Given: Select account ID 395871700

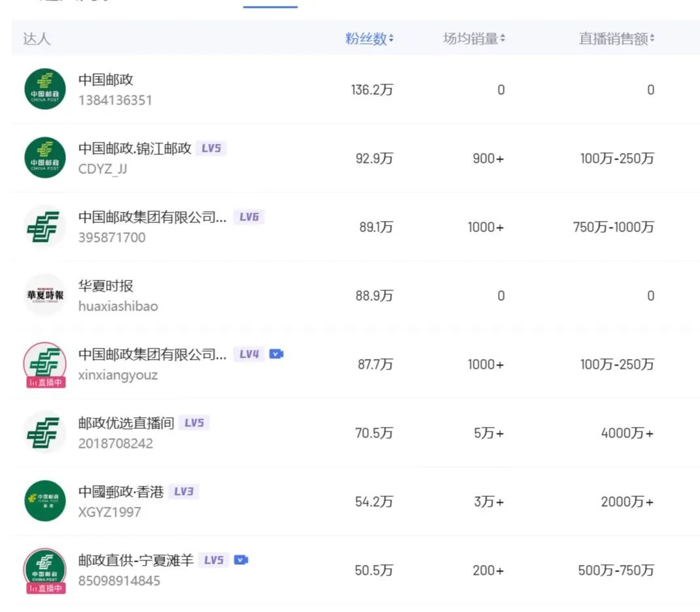Looking at the screenshot, I should click(112, 238).
